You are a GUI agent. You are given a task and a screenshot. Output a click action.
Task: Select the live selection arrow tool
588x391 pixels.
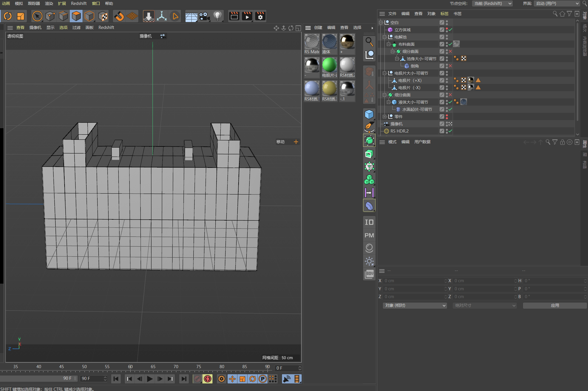coord(37,16)
